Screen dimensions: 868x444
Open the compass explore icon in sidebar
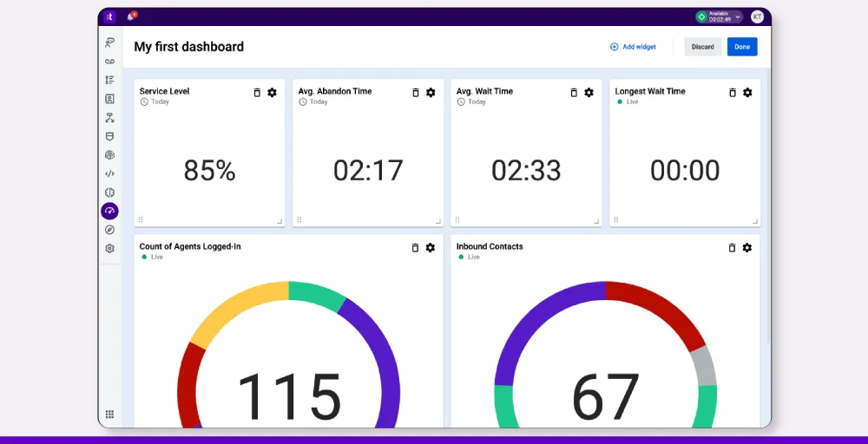click(109, 230)
